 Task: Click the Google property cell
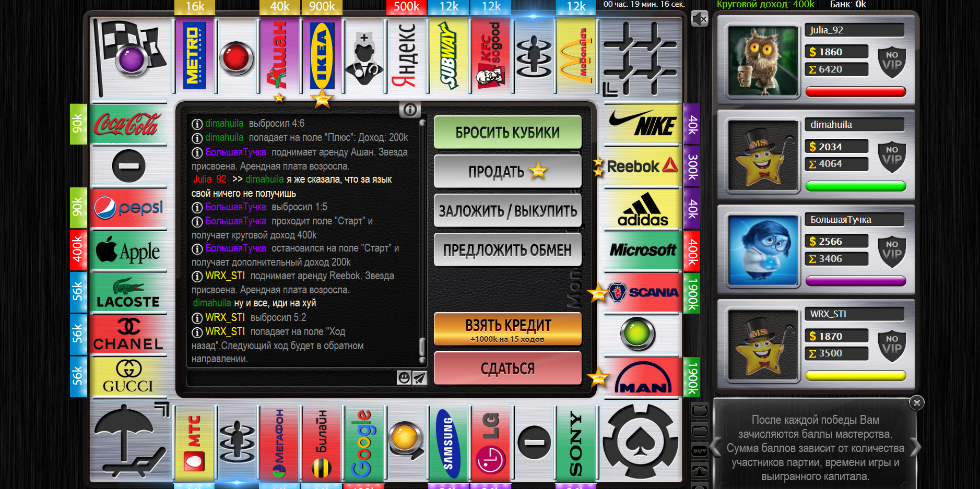pos(364,443)
